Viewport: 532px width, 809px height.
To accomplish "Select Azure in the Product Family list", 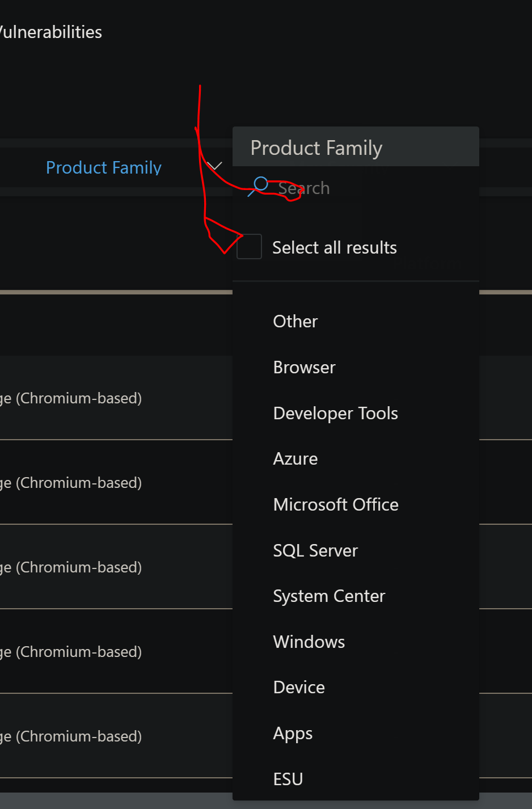I will pyautogui.click(x=295, y=458).
